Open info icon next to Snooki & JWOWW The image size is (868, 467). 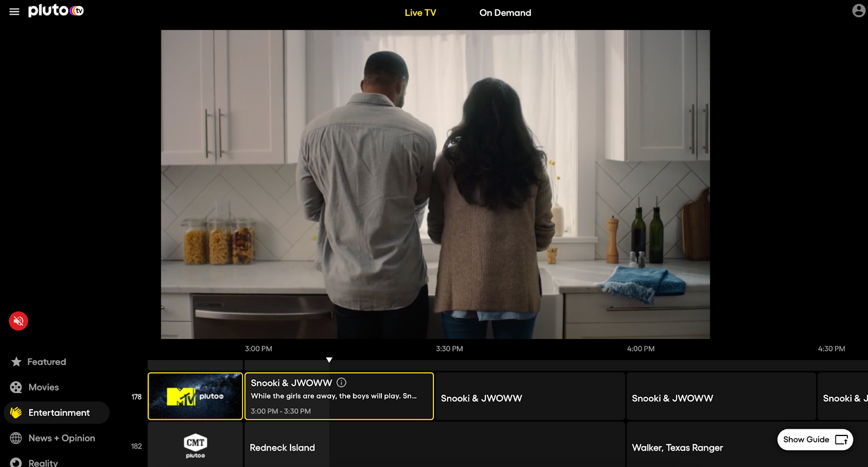click(341, 382)
